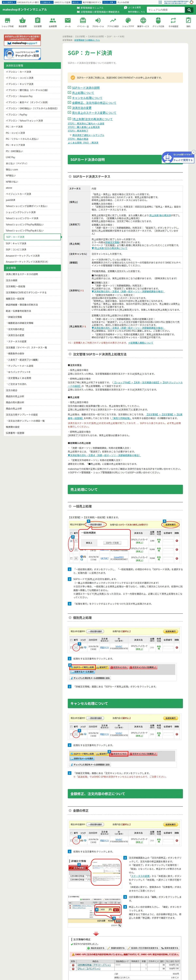Click the zoom magnifier under 金額修正 image

(x=120, y=925)
